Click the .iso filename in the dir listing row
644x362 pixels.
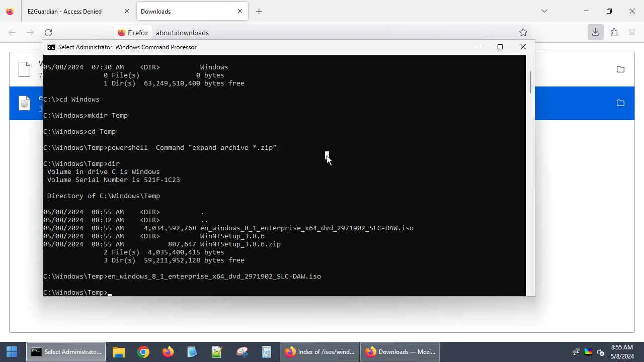click(307, 228)
